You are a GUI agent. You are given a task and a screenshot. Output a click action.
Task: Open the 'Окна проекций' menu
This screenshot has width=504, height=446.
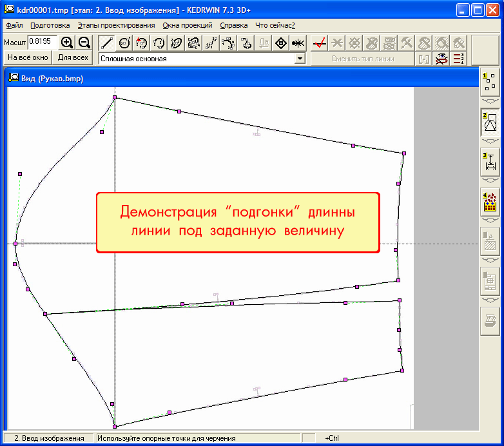[188, 25]
